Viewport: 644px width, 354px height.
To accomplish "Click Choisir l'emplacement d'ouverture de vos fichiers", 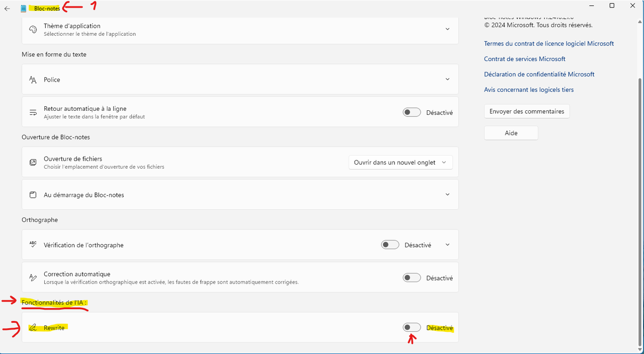I will (x=104, y=167).
